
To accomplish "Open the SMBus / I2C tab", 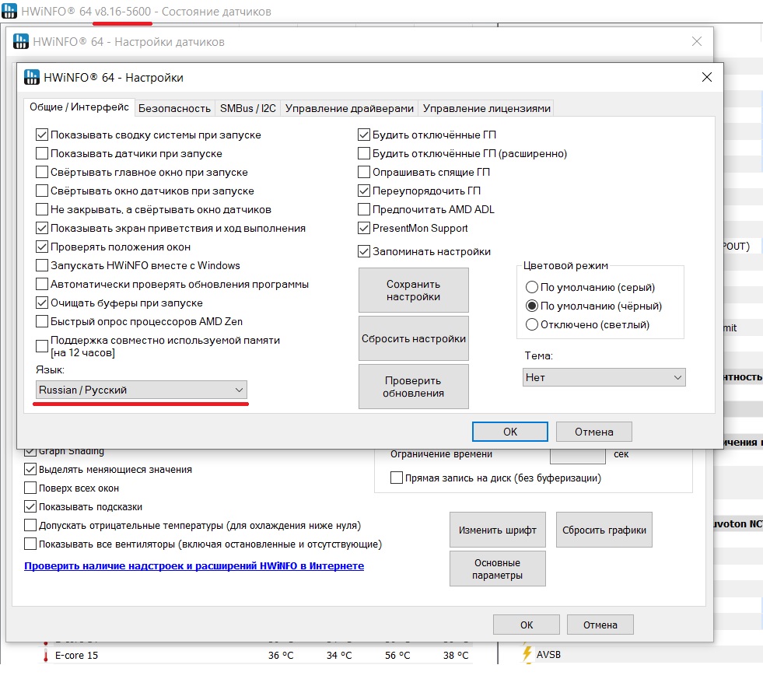I will [247, 108].
